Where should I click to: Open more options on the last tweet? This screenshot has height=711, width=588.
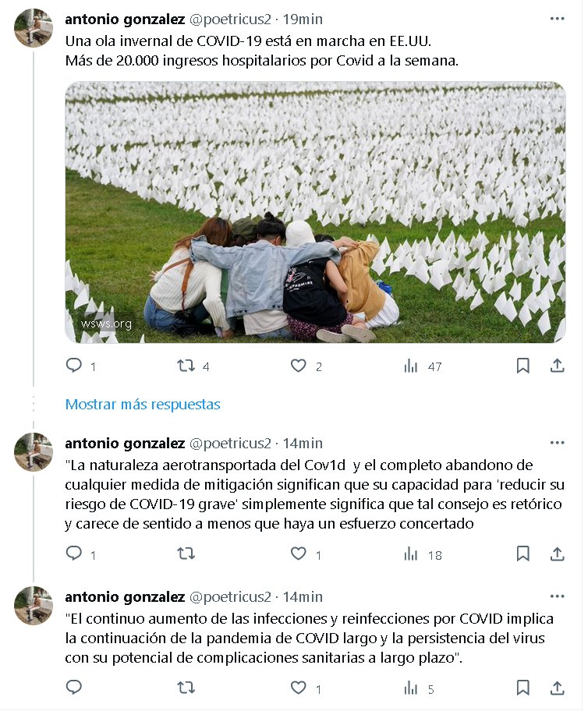[x=557, y=596]
